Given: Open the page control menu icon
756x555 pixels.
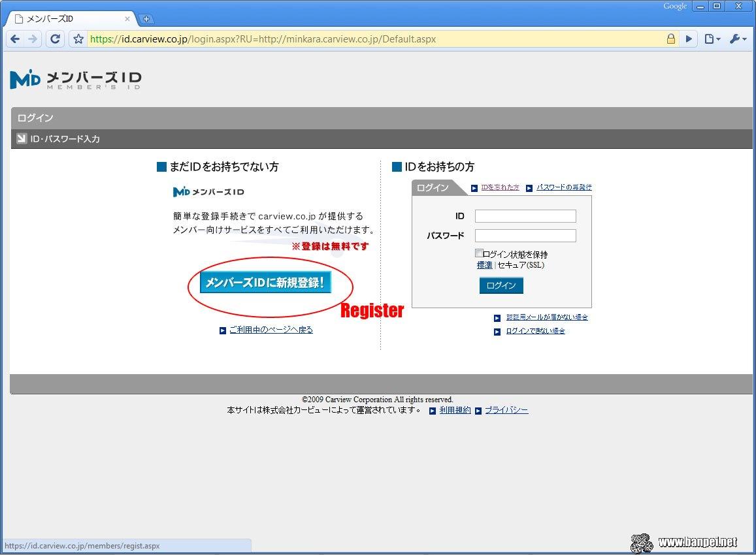Looking at the screenshot, I should [x=712, y=39].
